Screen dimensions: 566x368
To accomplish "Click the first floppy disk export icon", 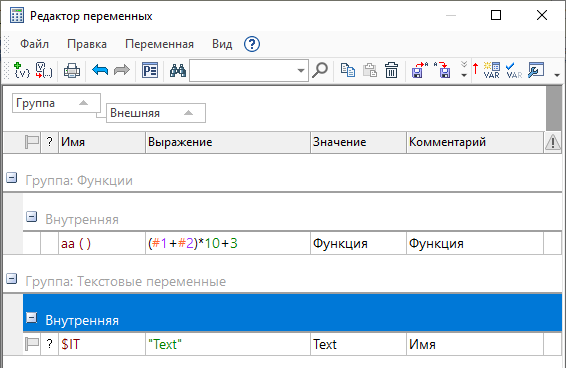I will point(419,70).
